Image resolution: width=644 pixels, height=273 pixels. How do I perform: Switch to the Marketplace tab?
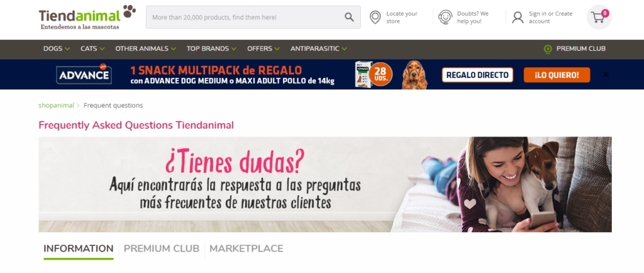[x=247, y=248]
